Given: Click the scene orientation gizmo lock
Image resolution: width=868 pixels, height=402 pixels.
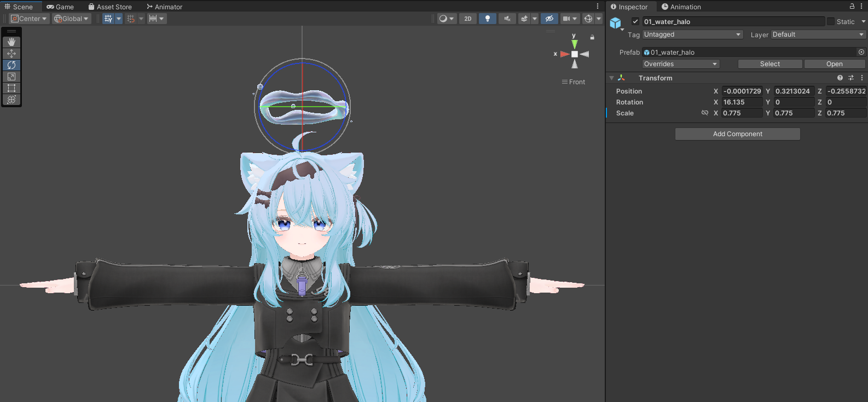Looking at the screenshot, I should point(592,37).
